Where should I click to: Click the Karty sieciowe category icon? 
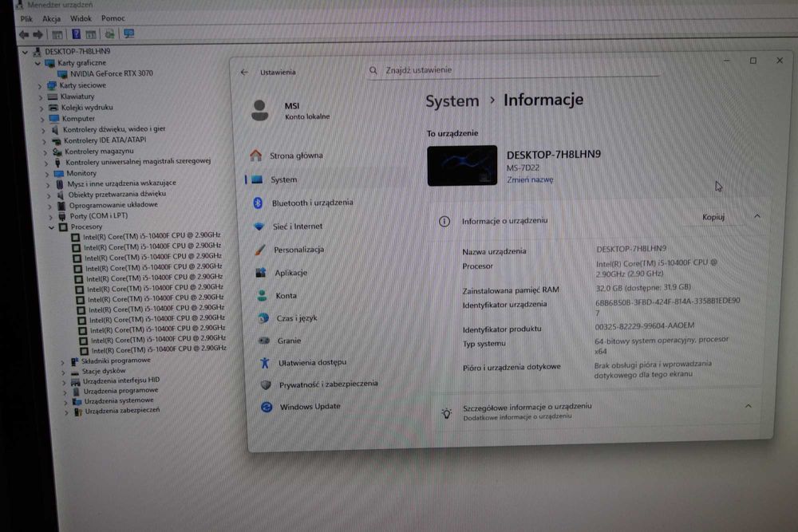click(x=51, y=85)
